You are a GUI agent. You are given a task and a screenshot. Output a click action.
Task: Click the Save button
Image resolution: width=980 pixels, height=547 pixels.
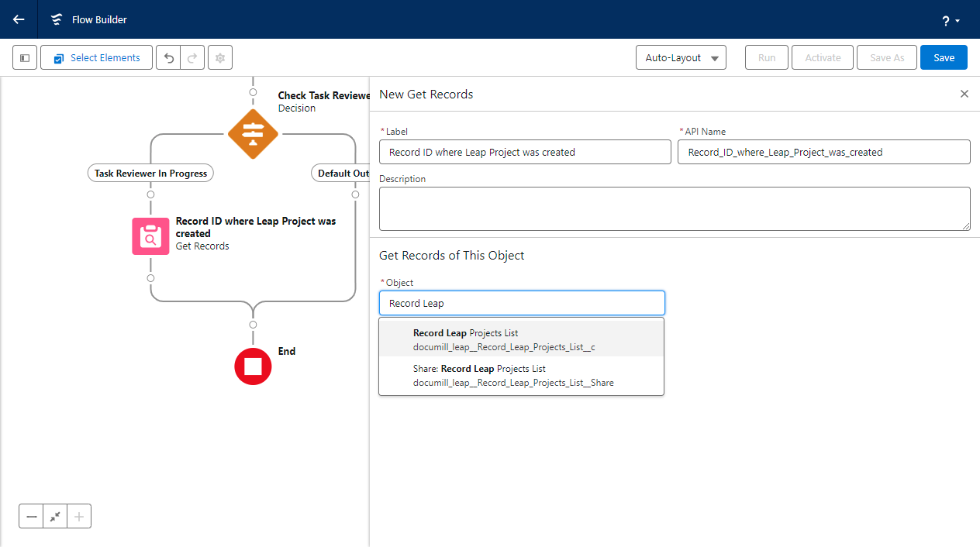(944, 57)
